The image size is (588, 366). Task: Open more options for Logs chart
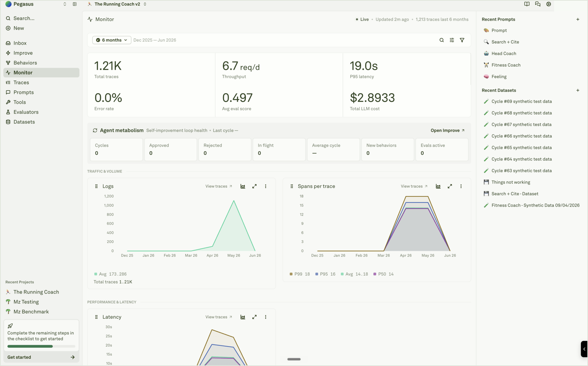pyautogui.click(x=266, y=186)
